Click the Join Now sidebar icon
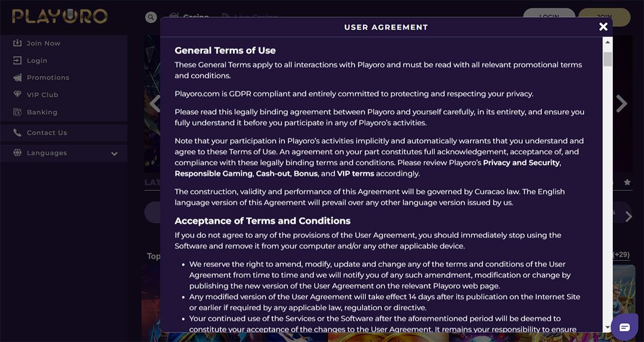The image size is (644, 342). 17,43
